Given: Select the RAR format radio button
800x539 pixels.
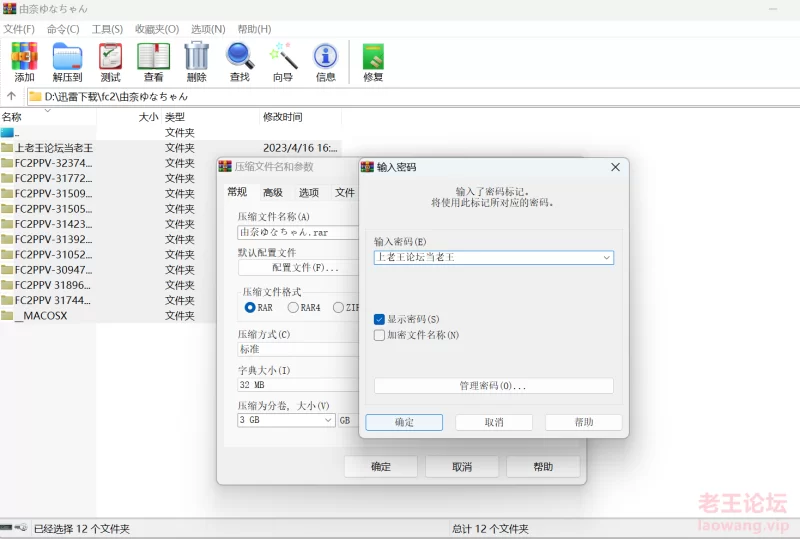Looking at the screenshot, I should click(x=250, y=308).
